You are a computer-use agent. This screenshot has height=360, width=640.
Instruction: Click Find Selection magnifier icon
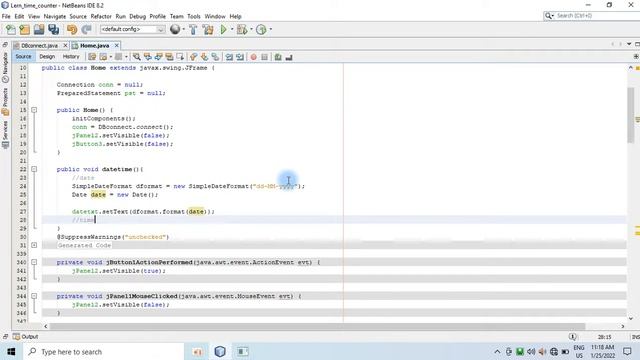pyautogui.click(x=137, y=57)
